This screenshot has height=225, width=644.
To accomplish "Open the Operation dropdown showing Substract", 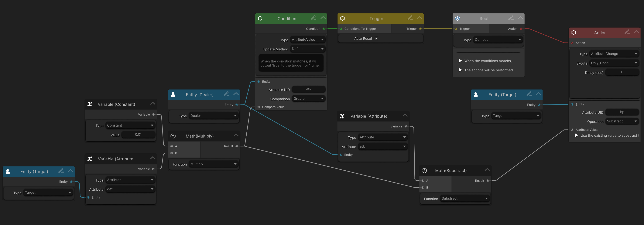I will [622, 121].
